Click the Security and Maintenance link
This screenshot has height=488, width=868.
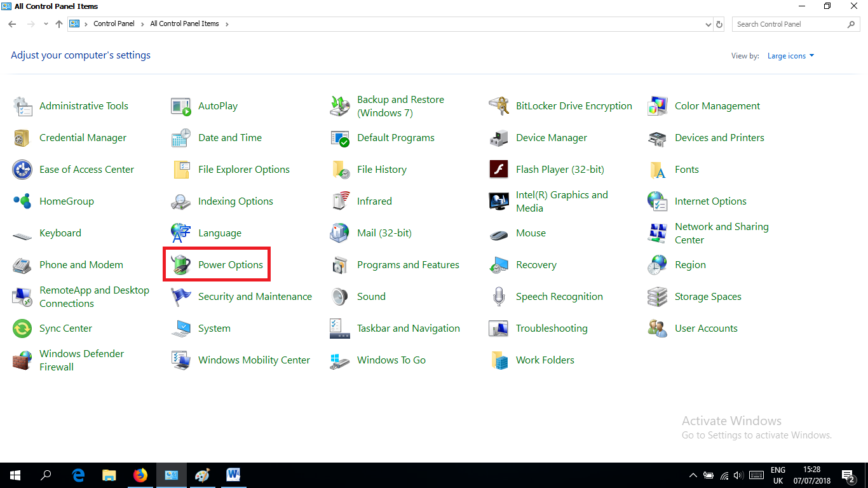click(255, 297)
